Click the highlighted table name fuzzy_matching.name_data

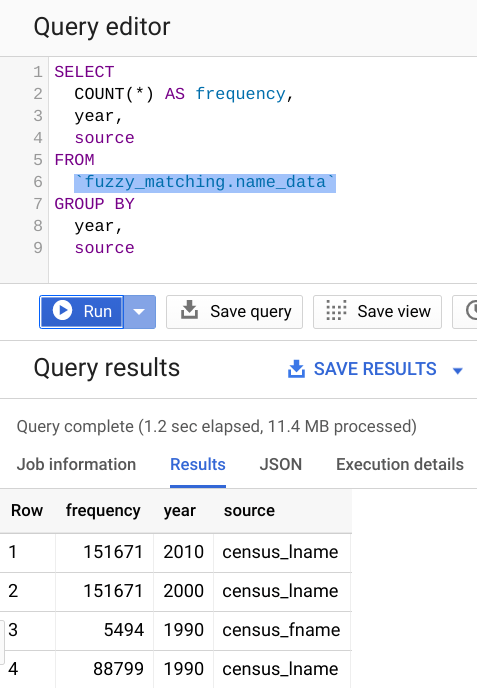(x=205, y=182)
